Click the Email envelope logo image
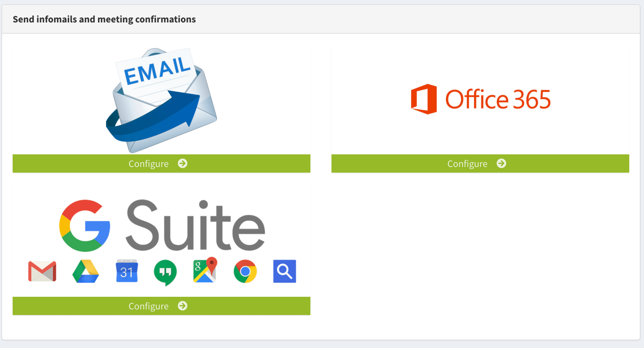 (162, 100)
